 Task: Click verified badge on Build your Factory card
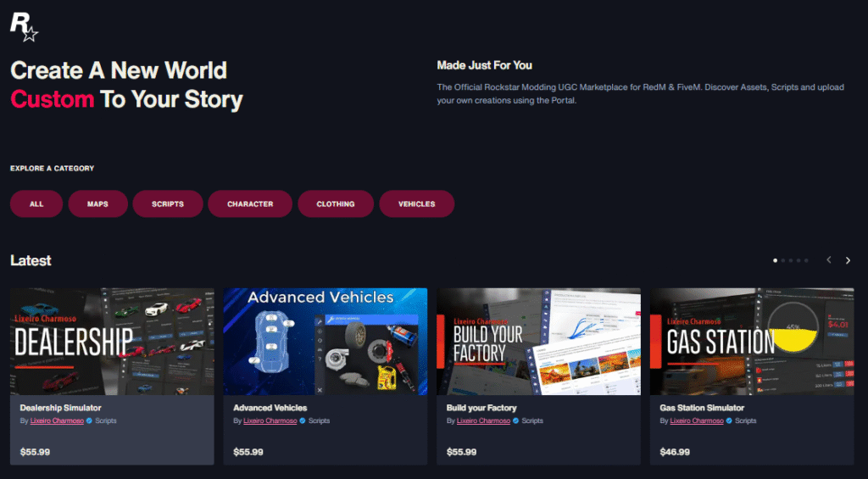point(516,421)
